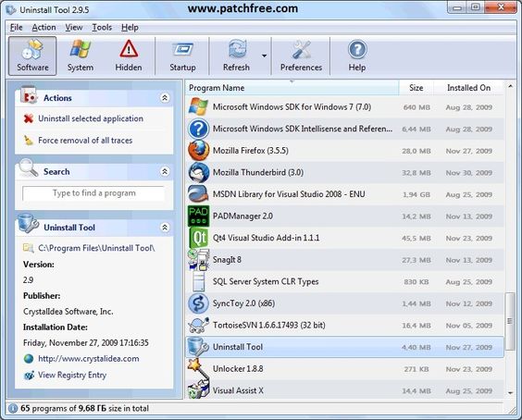The image size is (522, 420).
Task: Click the status bar info icon
Action: pyautogui.click(x=13, y=408)
